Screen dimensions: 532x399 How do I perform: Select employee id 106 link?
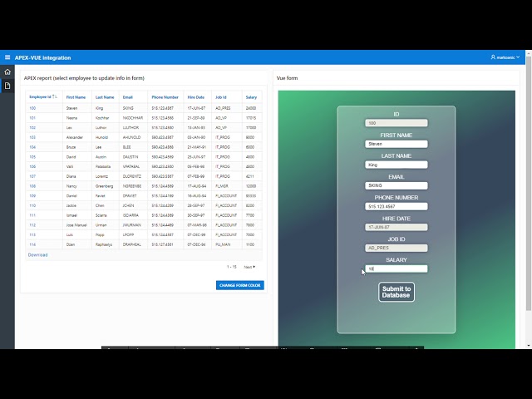click(32, 166)
